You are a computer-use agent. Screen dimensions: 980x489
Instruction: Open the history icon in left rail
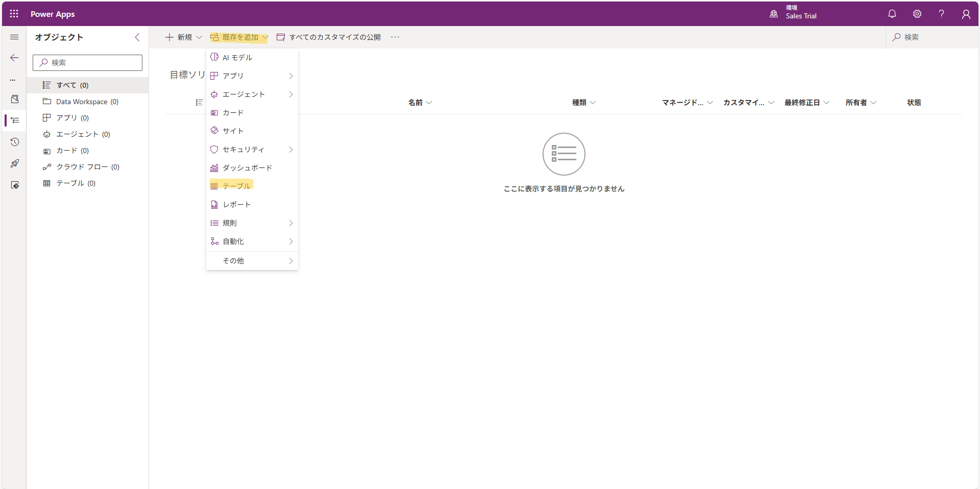[15, 142]
